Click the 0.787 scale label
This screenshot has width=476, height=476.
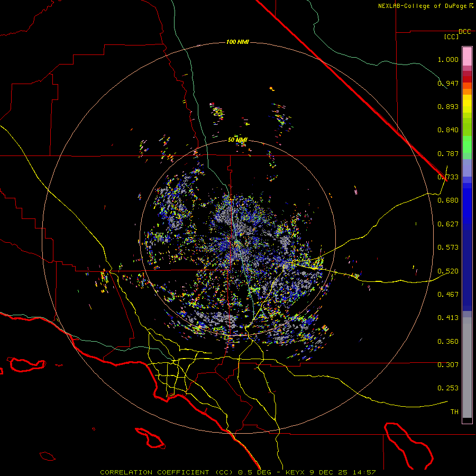coord(448,153)
